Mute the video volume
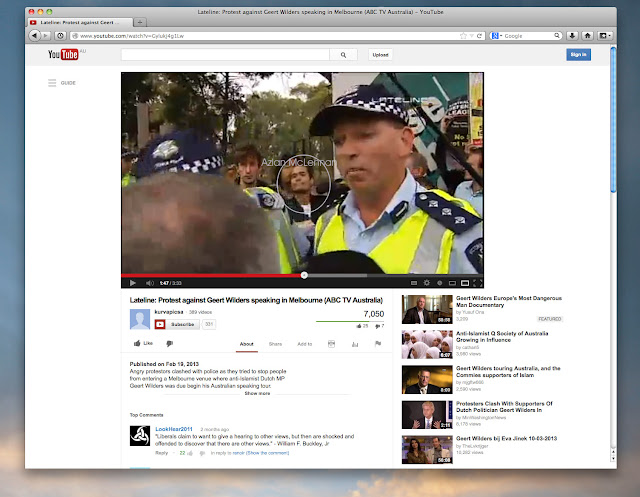The height and width of the screenshot is (497, 640). click(x=150, y=283)
